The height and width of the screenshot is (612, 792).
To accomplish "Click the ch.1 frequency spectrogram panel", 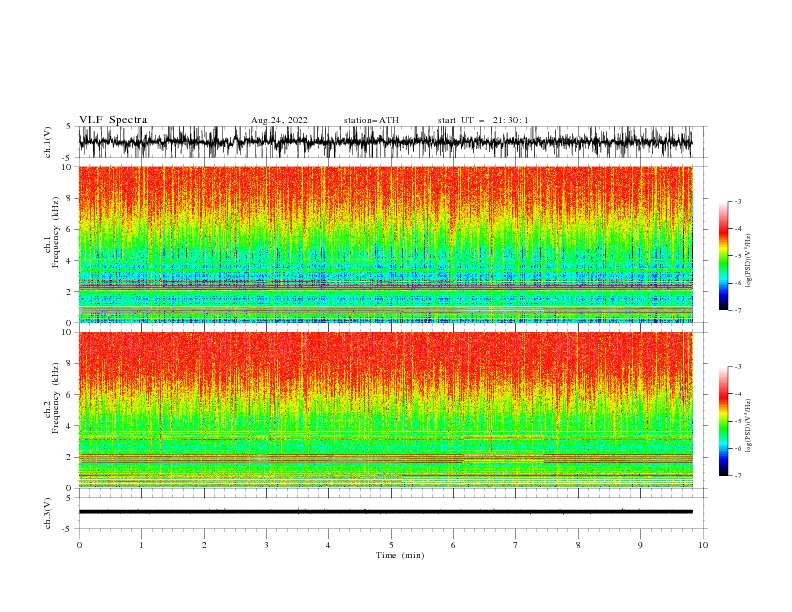I will click(x=385, y=244).
